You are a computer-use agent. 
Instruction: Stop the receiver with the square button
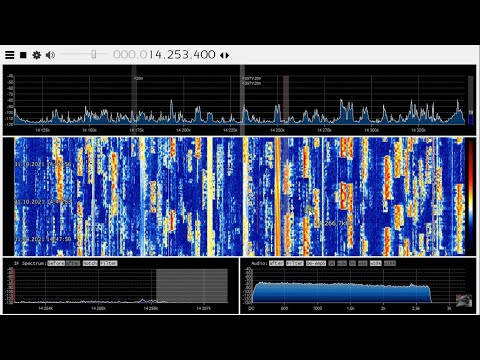[x=23, y=55]
